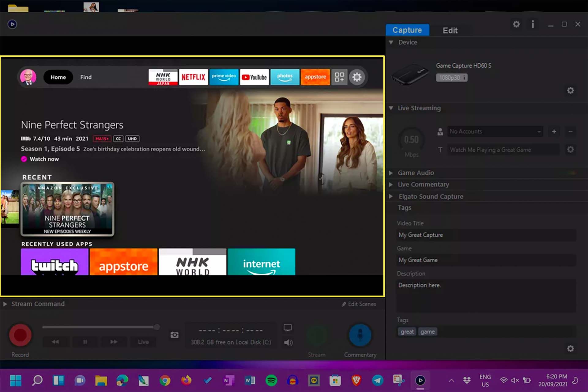Jump to Live playback button
The width and height of the screenshot is (588, 392).
pos(143,342)
